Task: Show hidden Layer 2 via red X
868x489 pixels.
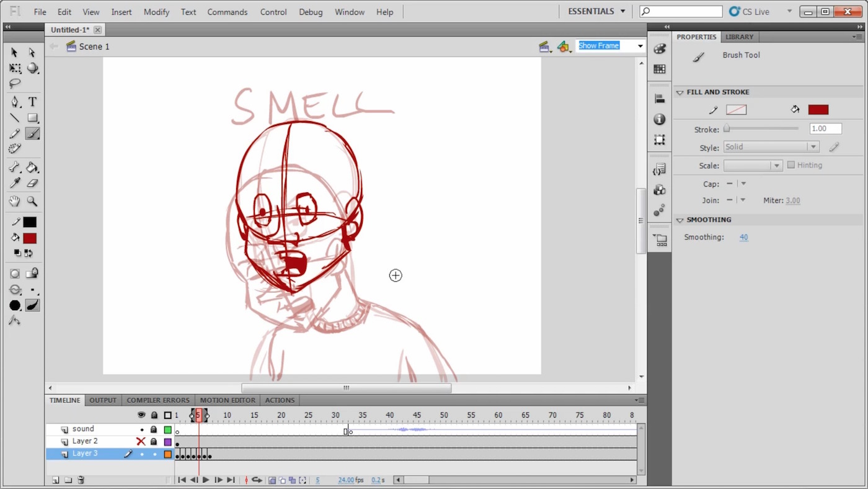Action: click(x=141, y=442)
